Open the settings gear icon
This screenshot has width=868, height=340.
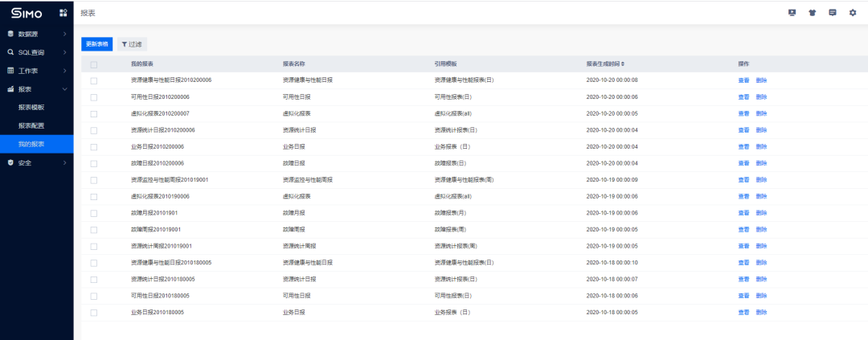pos(853,13)
